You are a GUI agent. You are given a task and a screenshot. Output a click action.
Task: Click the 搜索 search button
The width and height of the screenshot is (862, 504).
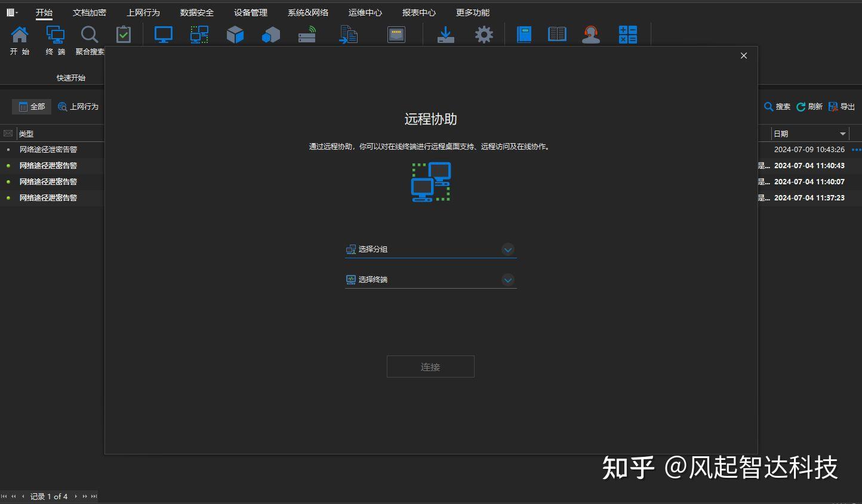click(x=777, y=107)
